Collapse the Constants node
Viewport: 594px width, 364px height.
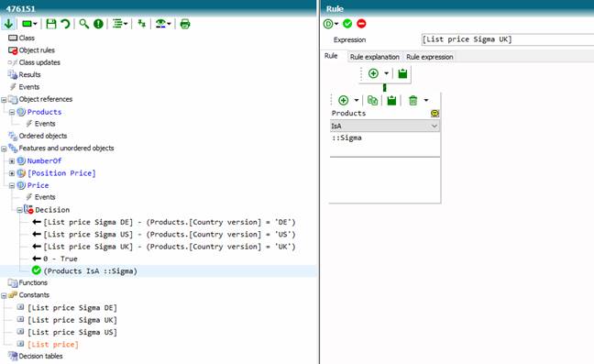[4, 295]
